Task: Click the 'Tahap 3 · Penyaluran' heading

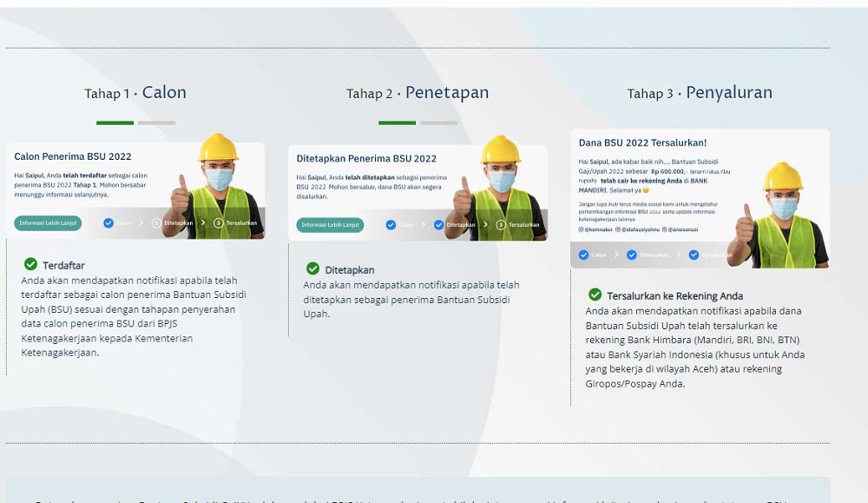Action: [700, 92]
